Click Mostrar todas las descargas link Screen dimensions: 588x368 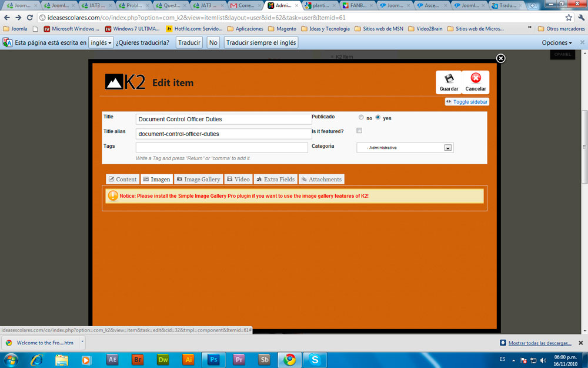coord(540,343)
